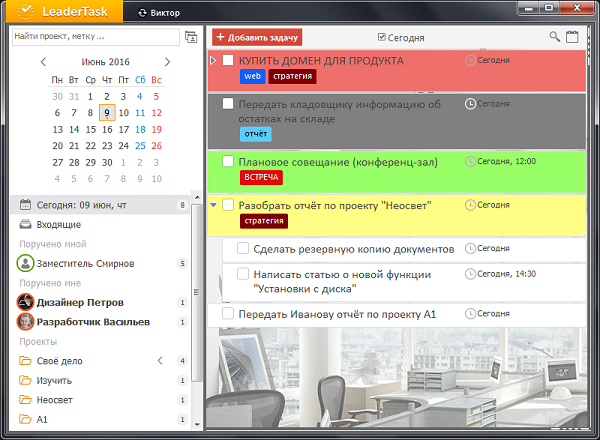Screen dimensions: 600x440
Task: Collapse subtasks of Разобрать отчёт task
Action: click(214, 205)
